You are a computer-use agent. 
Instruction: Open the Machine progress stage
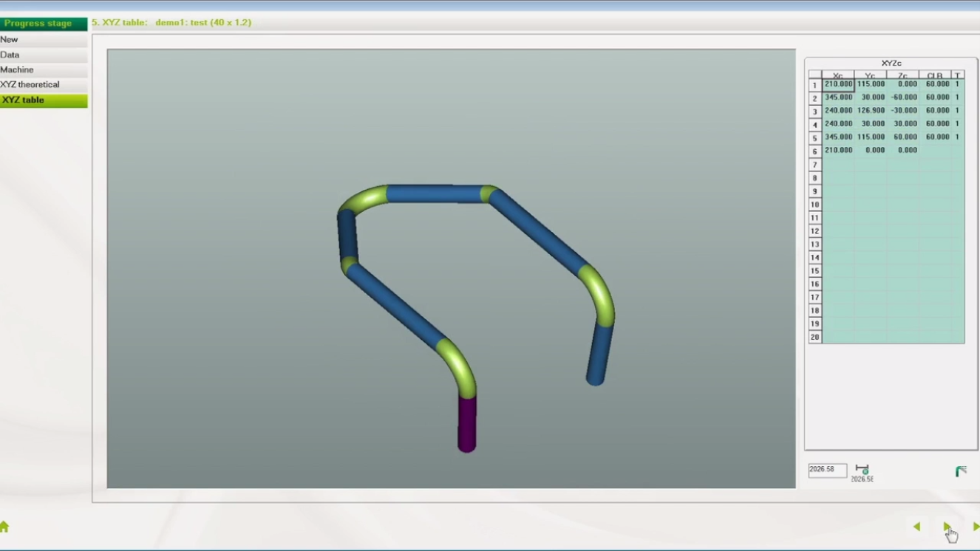coord(44,69)
